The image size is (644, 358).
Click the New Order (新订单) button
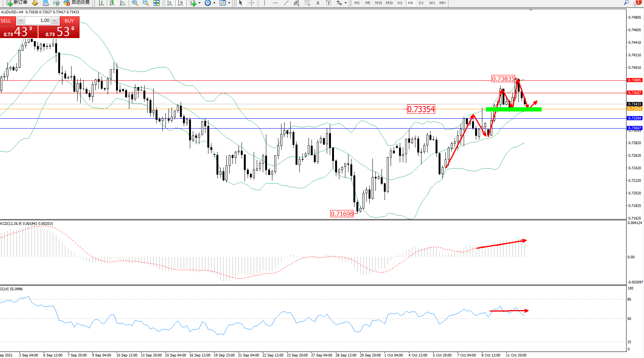pyautogui.click(x=17, y=3)
